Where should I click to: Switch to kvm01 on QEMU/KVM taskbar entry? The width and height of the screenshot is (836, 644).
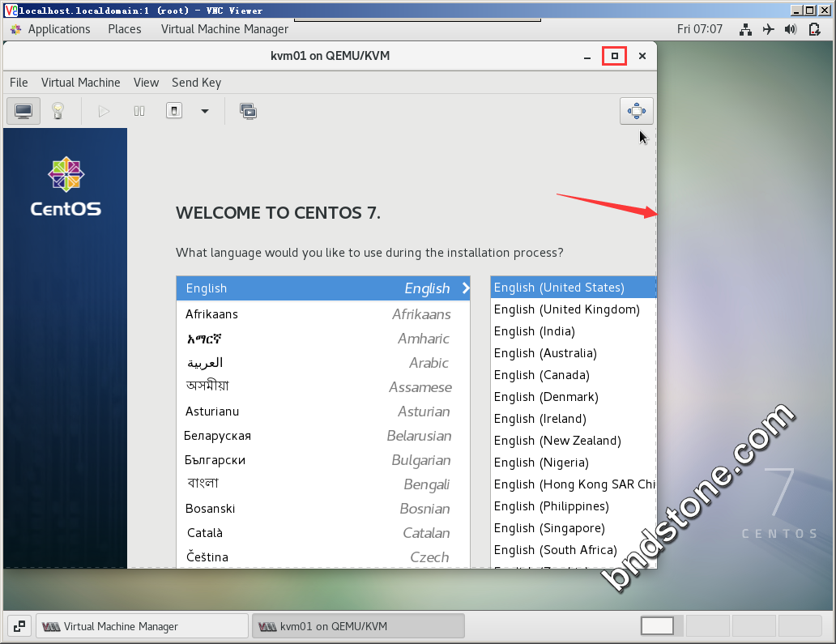(358, 626)
